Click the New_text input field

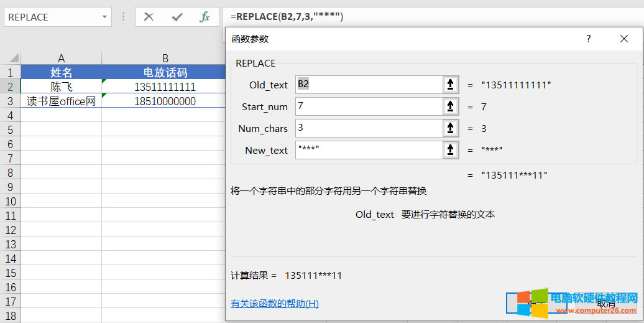[x=368, y=150]
